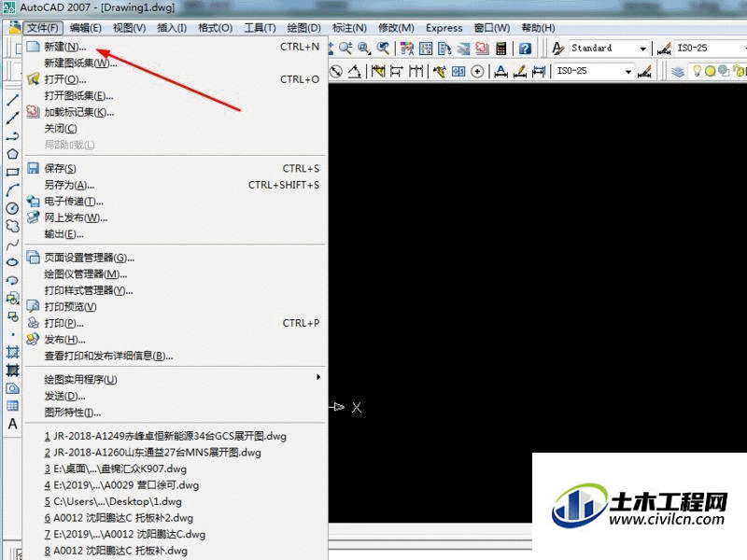
Task: Open recent file A0029 营口徐可.dwg
Action: point(176,484)
